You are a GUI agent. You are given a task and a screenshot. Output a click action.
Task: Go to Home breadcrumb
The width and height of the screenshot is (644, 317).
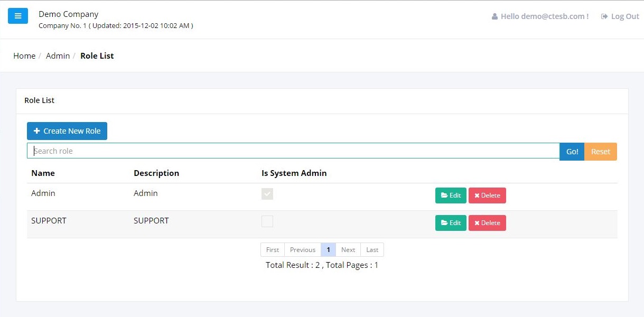pyautogui.click(x=24, y=55)
